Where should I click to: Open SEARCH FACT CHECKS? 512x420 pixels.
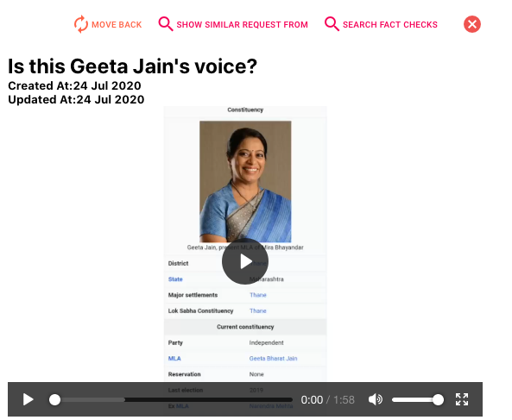pos(390,25)
